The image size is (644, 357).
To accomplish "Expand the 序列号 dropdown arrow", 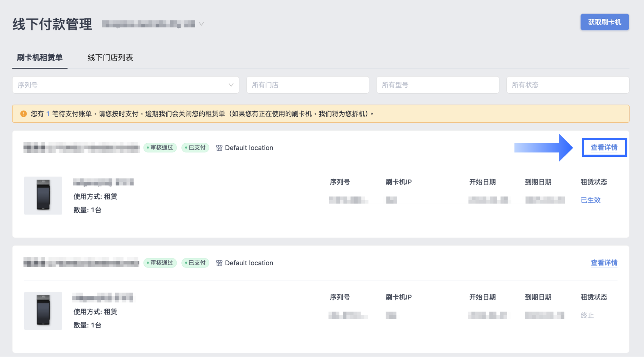I will click(x=231, y=85).
